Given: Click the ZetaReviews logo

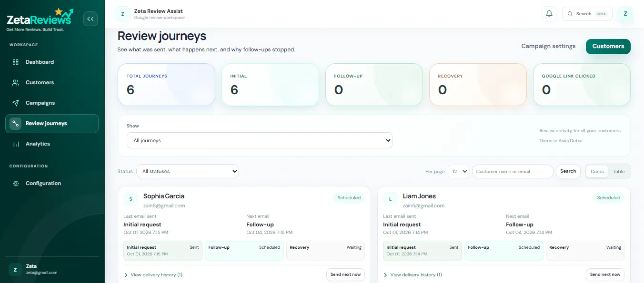Looking at the screenshot, I should pyautogui.click(x=40, y=20).
